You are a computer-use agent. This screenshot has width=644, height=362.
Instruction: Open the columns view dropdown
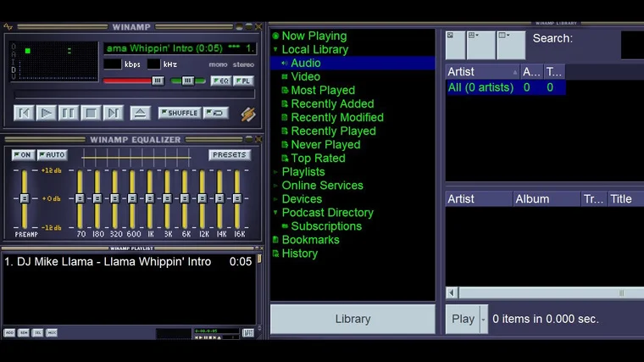tap(511, 45)
